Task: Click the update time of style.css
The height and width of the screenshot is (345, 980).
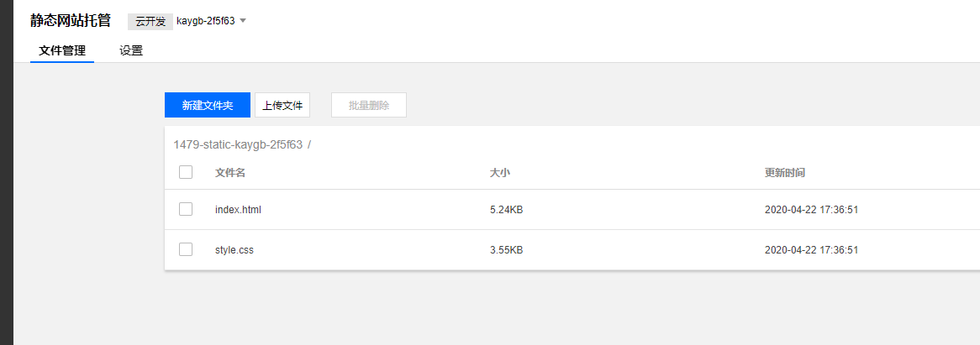Action: (811, 250)
